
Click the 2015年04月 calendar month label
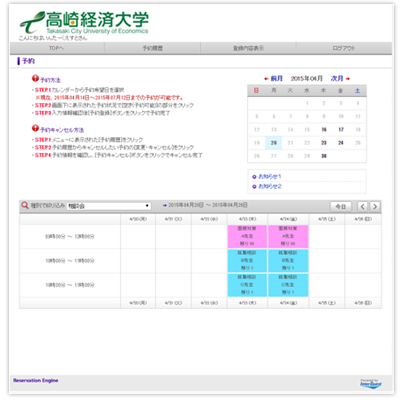[307, 79]
